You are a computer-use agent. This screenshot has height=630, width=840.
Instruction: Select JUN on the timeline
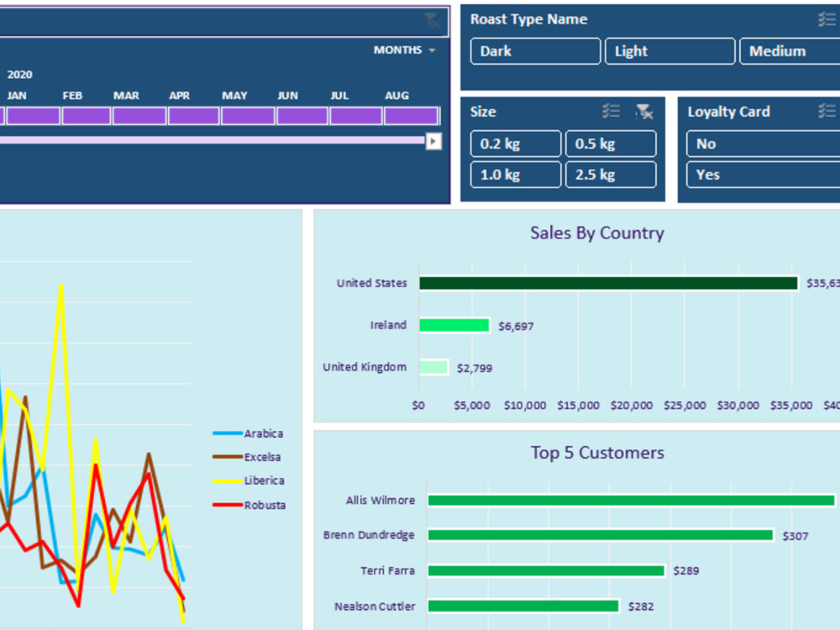(302, 116)
